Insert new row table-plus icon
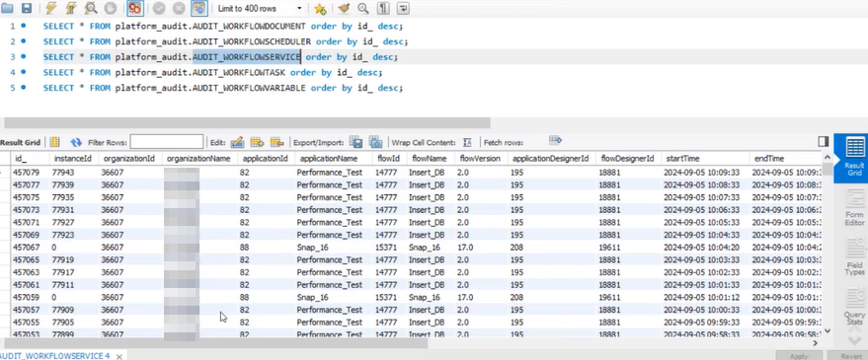Image resolution: width=868 pixels, height=360 pixels. 257,142
